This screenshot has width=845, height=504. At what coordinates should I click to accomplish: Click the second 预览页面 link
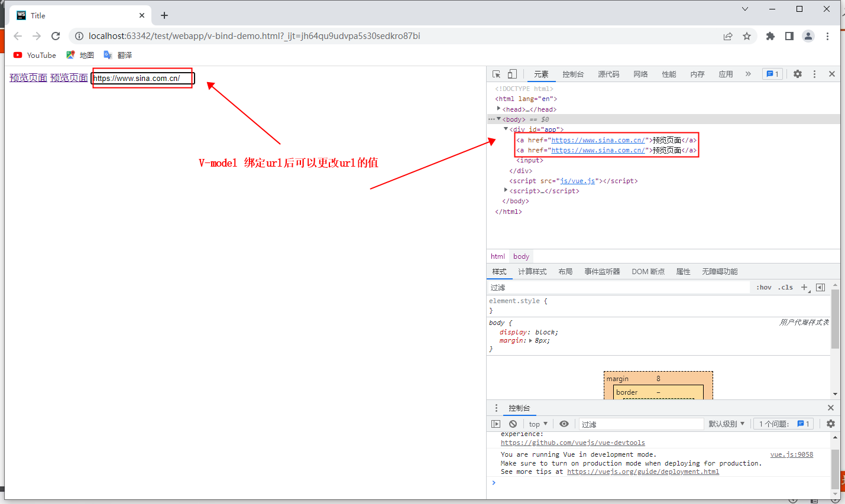point(69,78)
